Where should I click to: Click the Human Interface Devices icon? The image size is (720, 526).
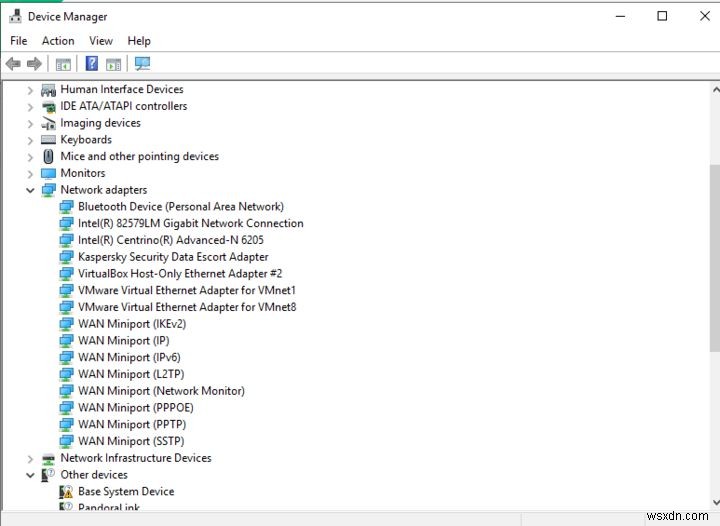coord(48,90)
